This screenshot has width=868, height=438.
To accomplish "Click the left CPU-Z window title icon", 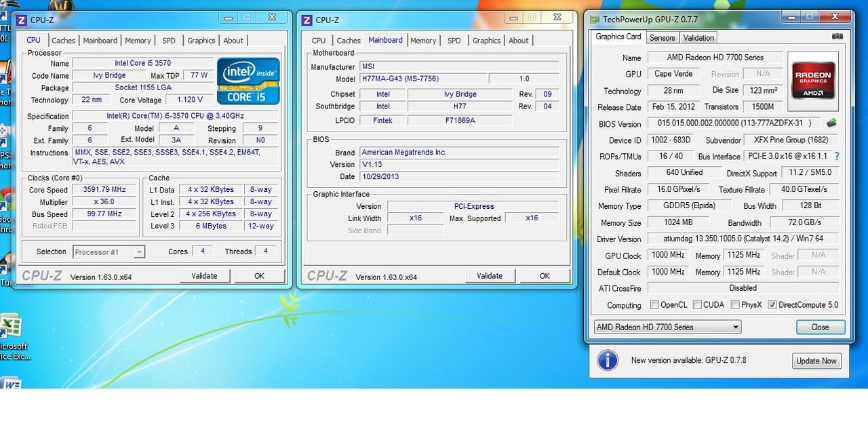I will pyautogui.click(x=21, y=20).
